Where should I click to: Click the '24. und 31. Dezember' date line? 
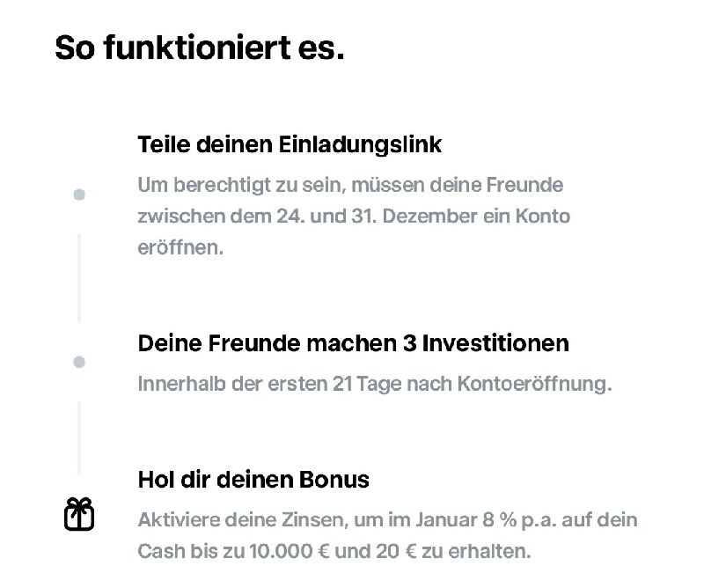pos(354,217)
